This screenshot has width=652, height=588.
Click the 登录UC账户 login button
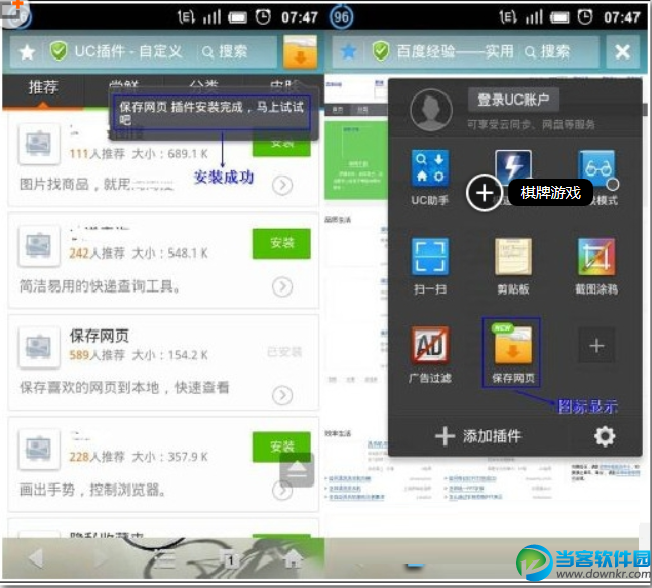pos(513,99)
